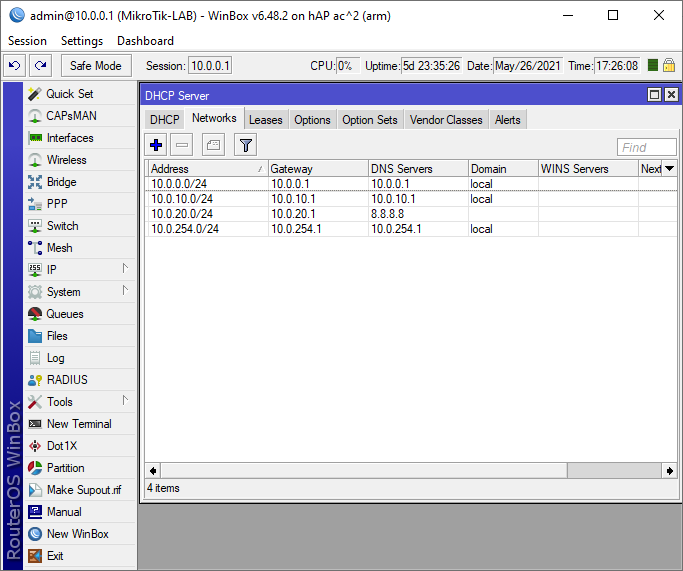Image resolution: width=683 pixels, height=571 pixels.
Task: Click the horizontal scrollbar track
Action: pyautogui.click(x=614, y=470)
